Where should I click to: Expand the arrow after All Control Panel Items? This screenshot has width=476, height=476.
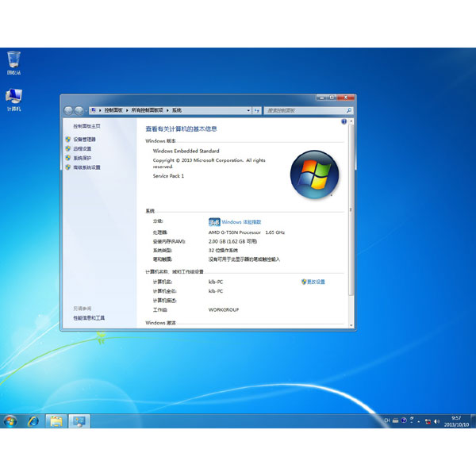tap(167, 110)
